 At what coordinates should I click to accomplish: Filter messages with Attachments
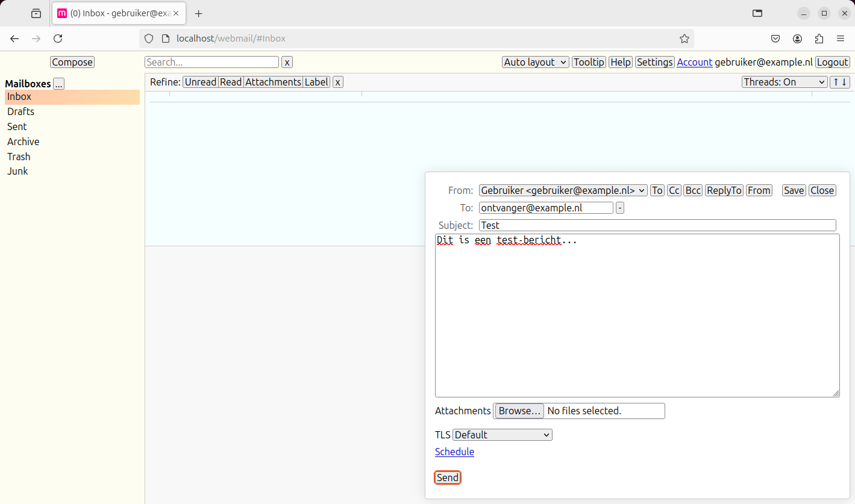click(273, 82)
